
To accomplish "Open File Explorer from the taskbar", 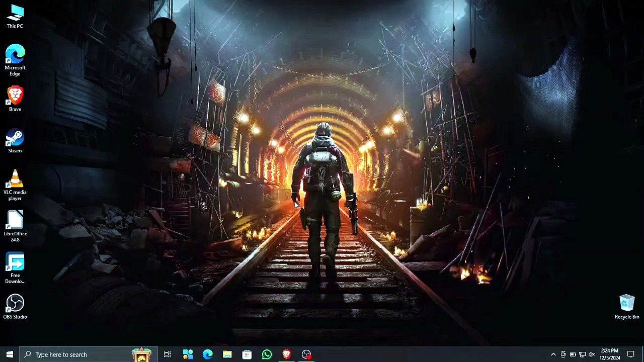I will pos(227,354).
